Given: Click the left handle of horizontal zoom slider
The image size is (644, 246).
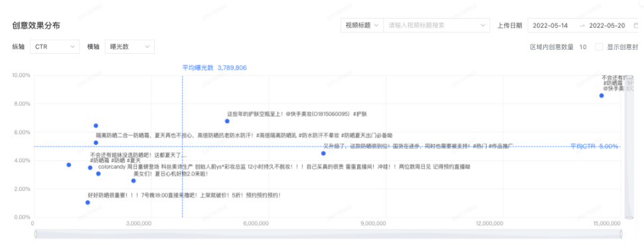Looking at the screenshot, I should click(x=35, y=234).
